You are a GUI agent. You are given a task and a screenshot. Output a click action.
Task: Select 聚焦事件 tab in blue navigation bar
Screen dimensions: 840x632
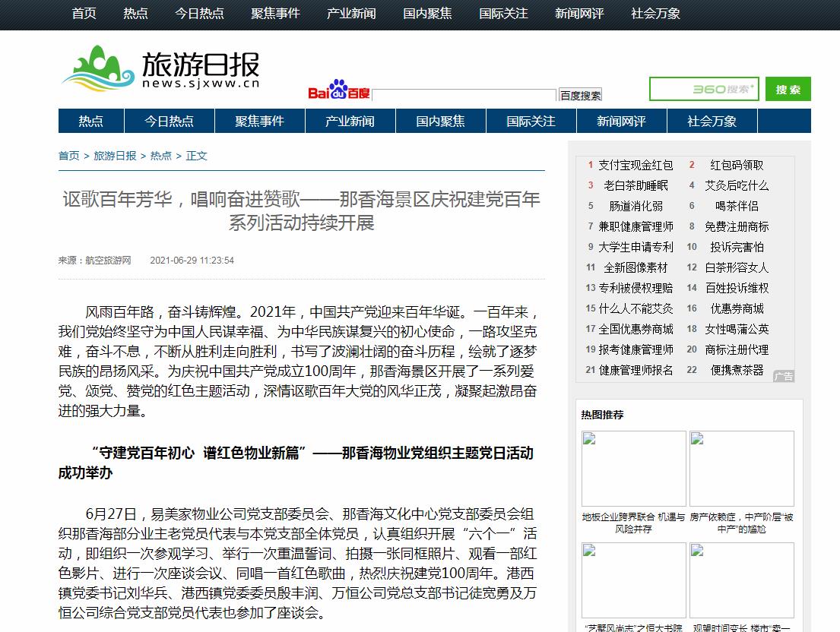pyautogui.click(x=260, y=121)
